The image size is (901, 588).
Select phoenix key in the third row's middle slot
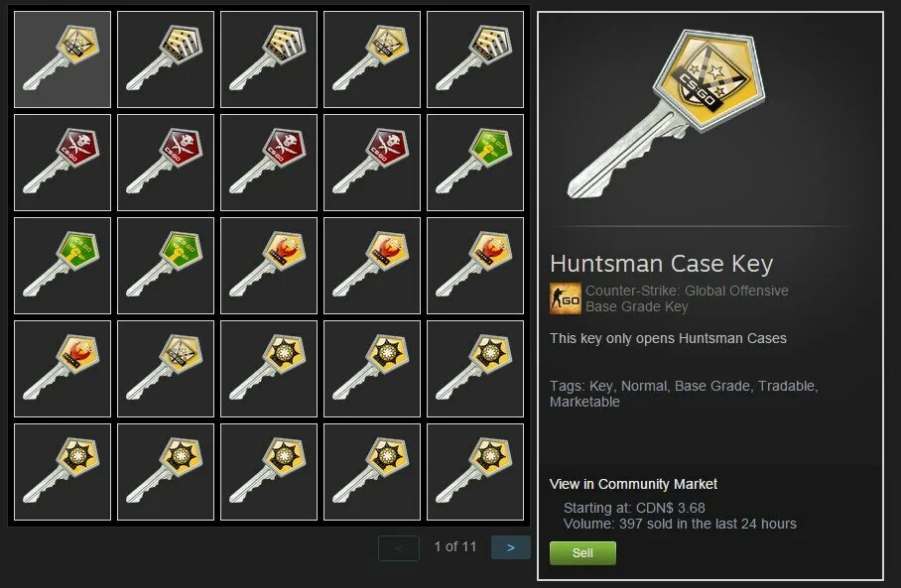269,266
